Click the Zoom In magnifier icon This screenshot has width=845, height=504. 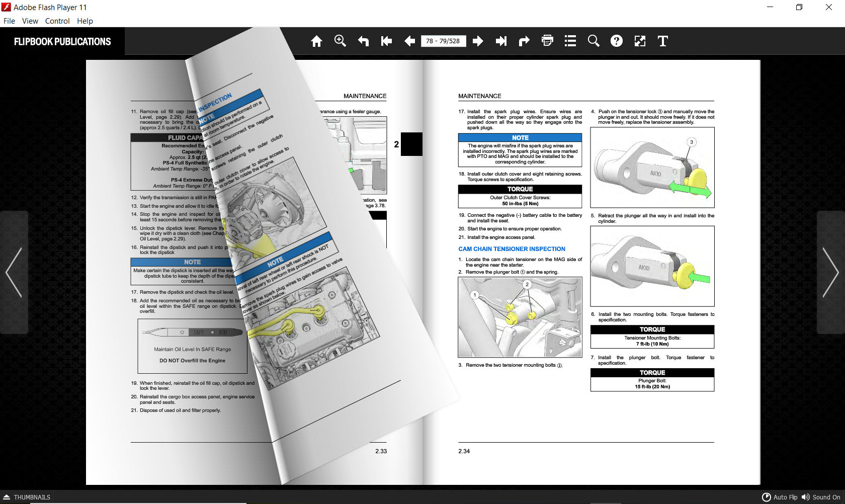click(x=340, y=41)
